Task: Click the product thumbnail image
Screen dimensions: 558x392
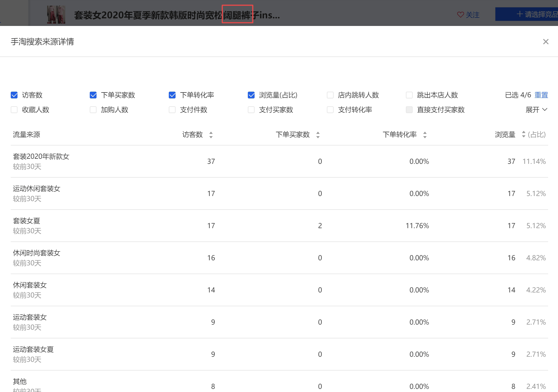Action: point(56,15)
